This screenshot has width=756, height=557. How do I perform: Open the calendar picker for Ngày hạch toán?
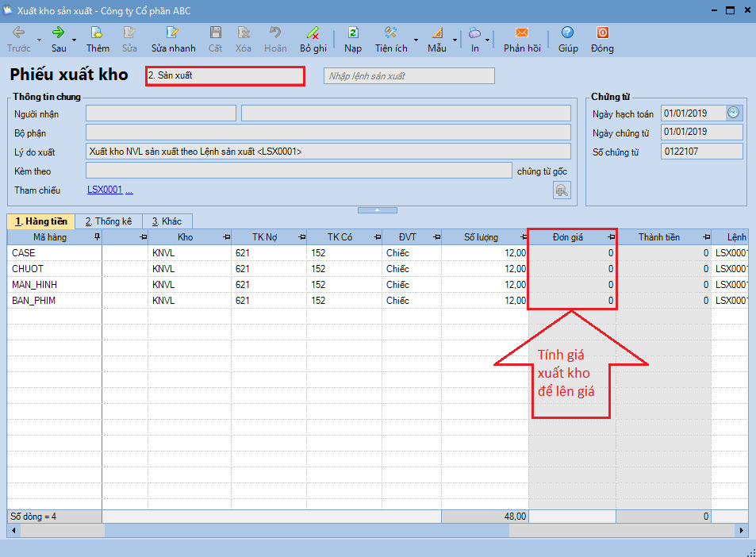734,113
